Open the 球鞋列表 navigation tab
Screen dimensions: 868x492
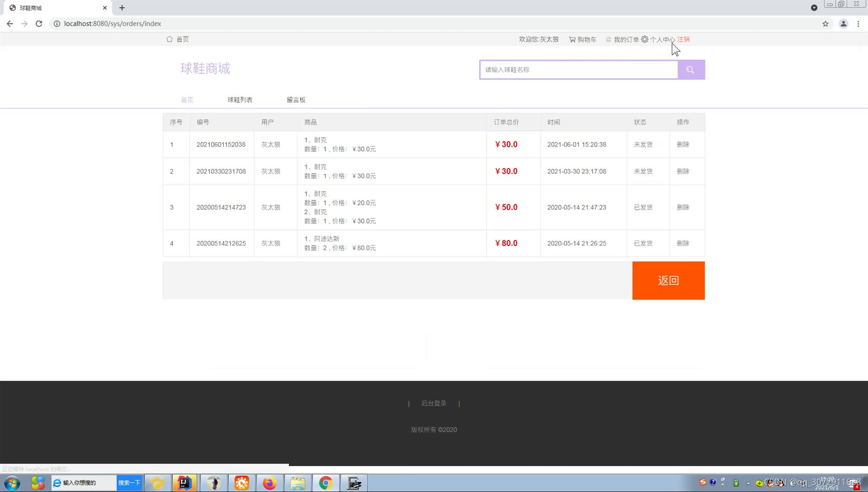click(x=240, y=100)
